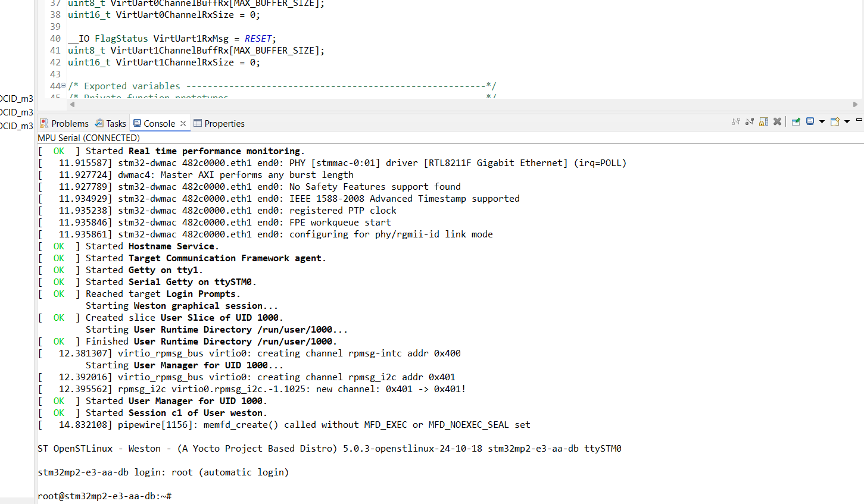
Task: Toggle Show Console When Standard Out Changes
Action: 735,121
